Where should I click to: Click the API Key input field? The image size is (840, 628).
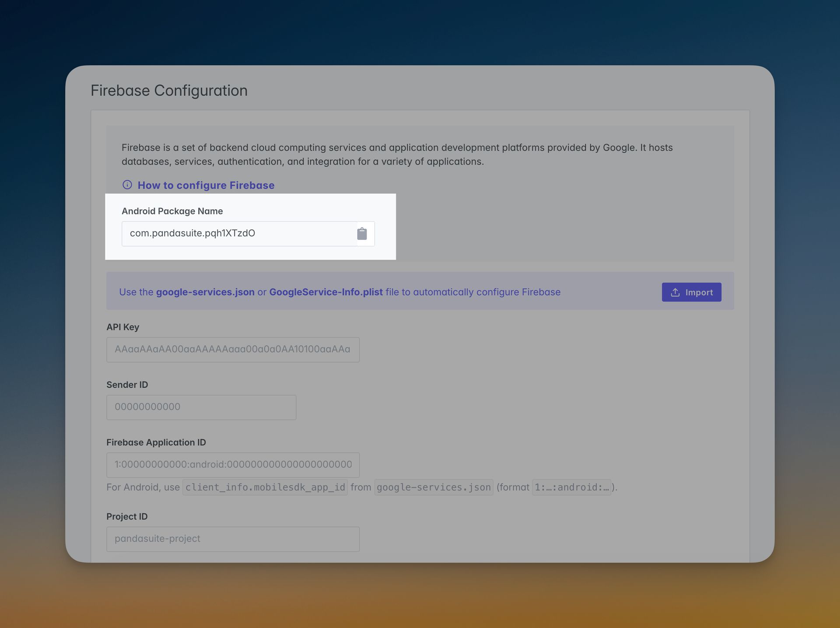click(233, 350)
